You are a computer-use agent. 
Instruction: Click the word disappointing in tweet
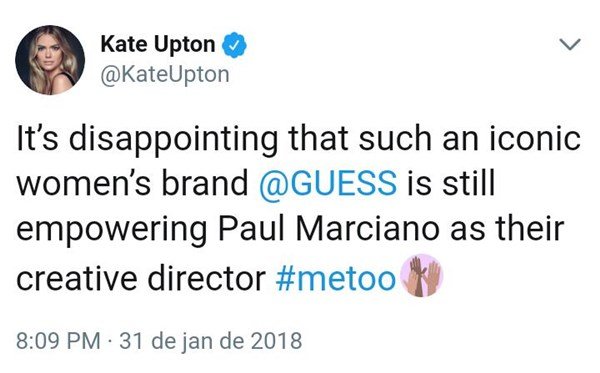click(174, 140)
